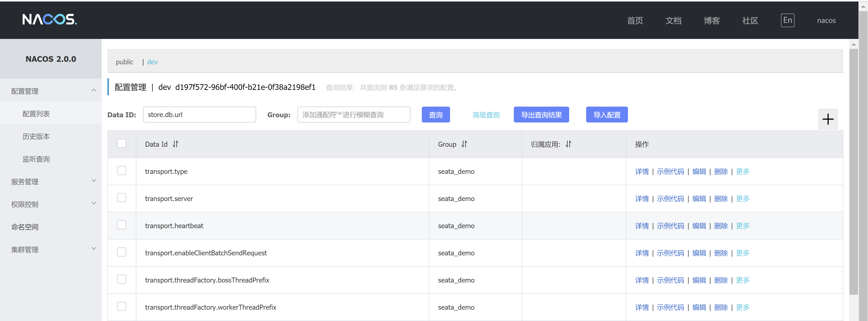Viewport: 868px width, 321px height.
Task: Sort by the Data Id column icon
Action: click(x=175, y=144)
